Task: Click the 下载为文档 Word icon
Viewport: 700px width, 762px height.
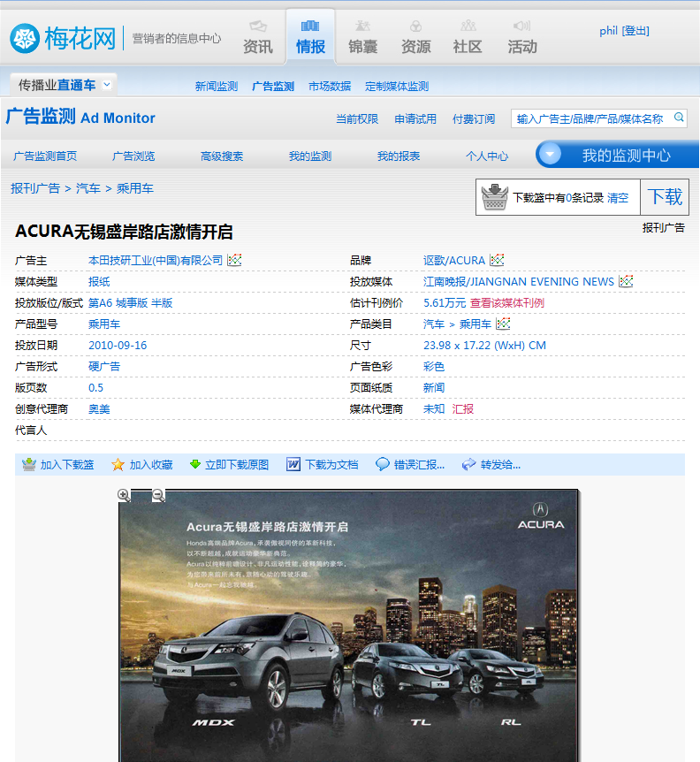Action: point(293,465)
